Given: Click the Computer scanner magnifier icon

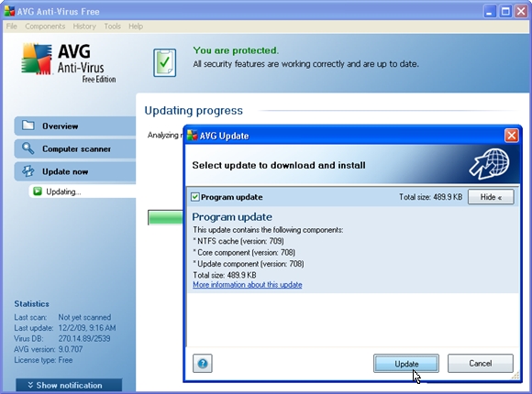Looking at the screenshot, I should pos(28,148).
